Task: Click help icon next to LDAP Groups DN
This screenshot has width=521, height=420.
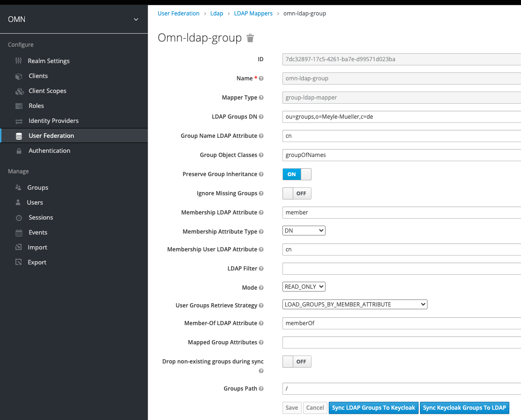Action: point(261,117)
